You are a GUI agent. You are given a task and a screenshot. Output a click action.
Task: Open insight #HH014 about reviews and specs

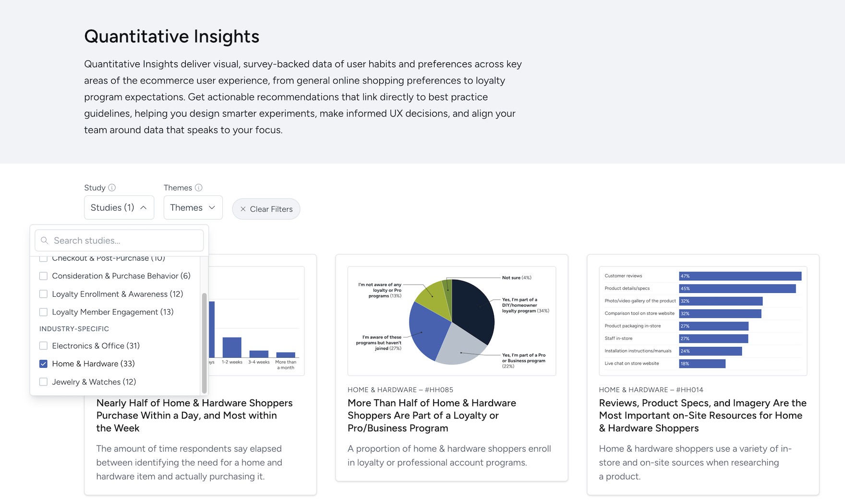[702, 415]
